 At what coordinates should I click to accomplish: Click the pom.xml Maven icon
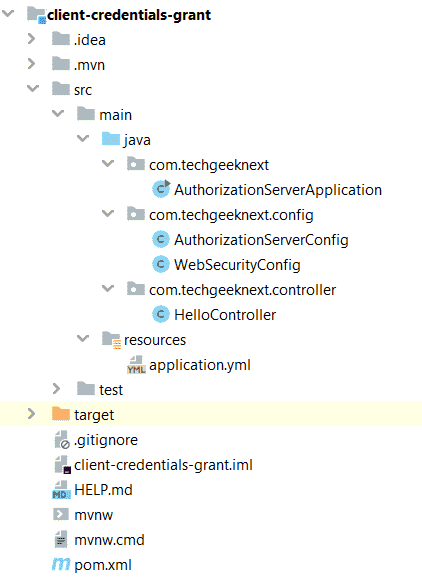coord(61,565)
